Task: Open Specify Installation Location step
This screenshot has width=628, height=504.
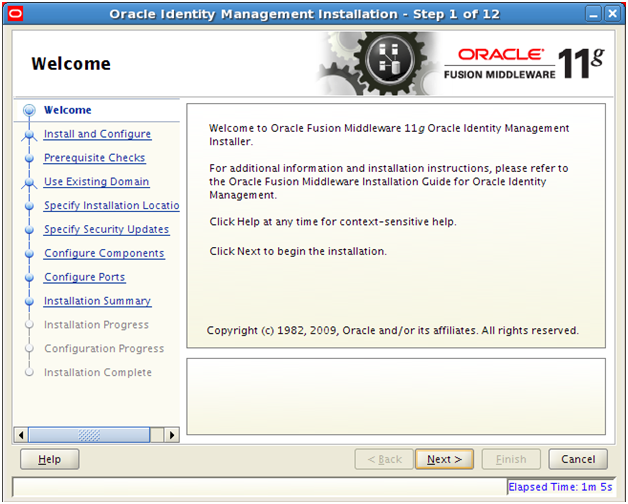Action: [112, 205]
